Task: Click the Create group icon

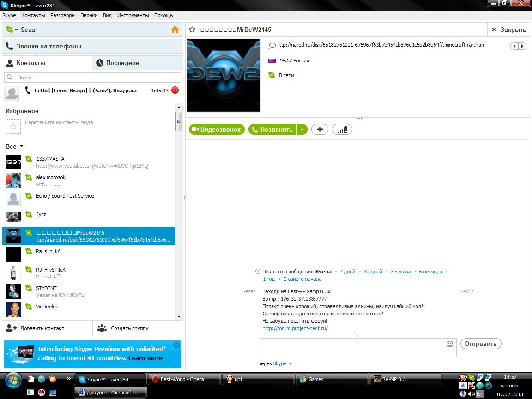Action: [x=102, y=328]
